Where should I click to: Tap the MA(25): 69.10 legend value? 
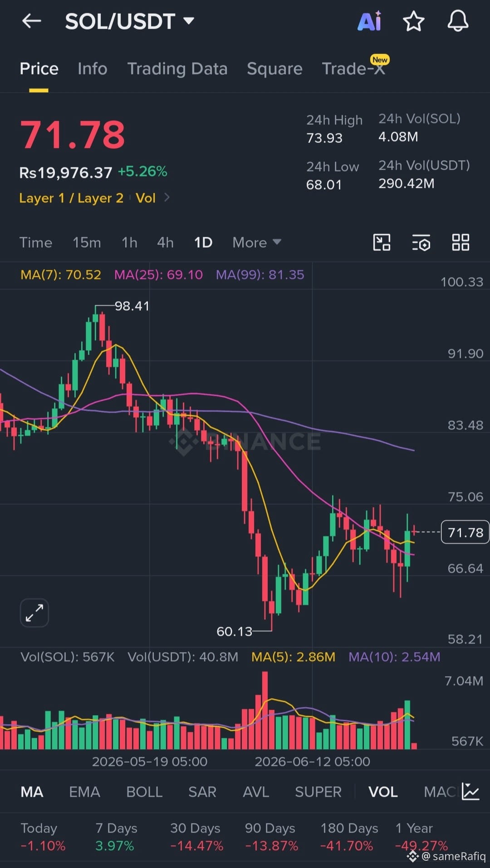click(x=158, y=275)
